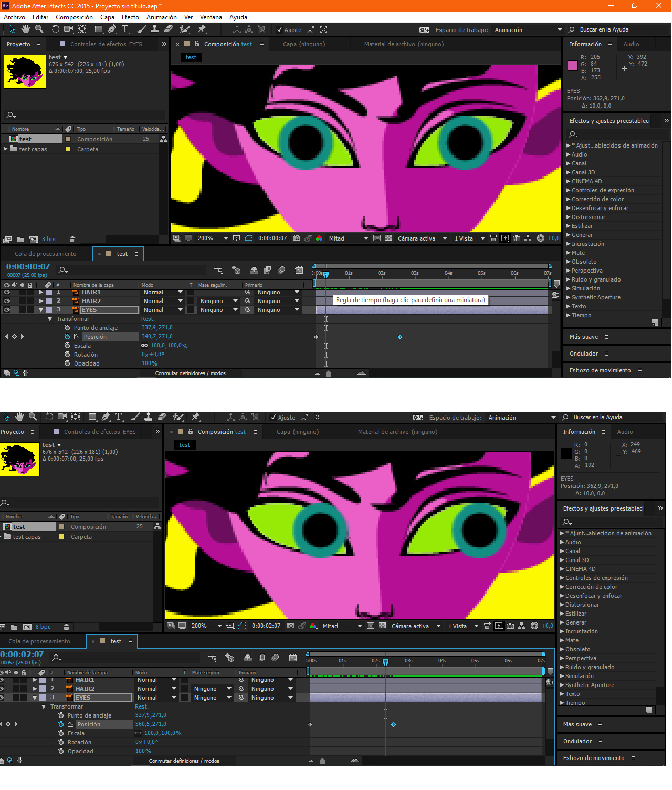Open Graph Editor icon in timeline at 0:00:00:07
672x790 pixels.
coord(299,271)
